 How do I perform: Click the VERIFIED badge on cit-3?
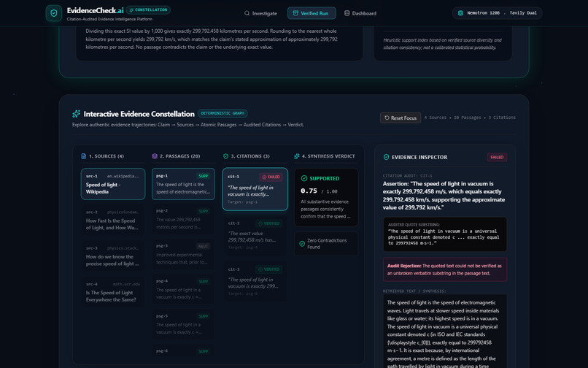[268, 269]
